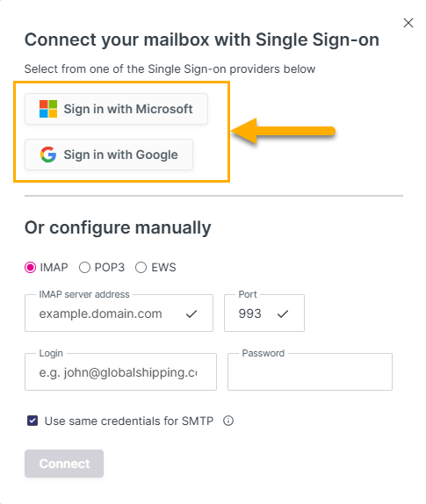
Task: Click the POP3 protocol label
Action: click(x=109, y=268)
